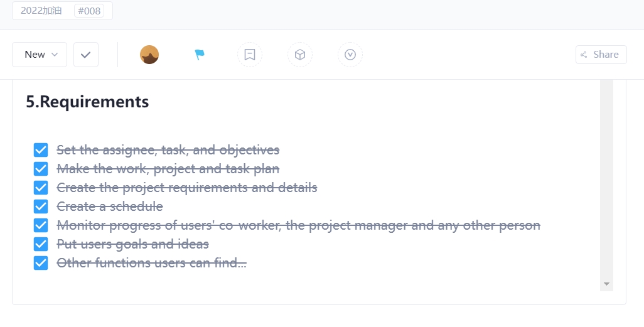Uncheck the 'Monitor progress of users' co-worker' item
Viewport: 644px width, 327px height.
tap(41, 225)
